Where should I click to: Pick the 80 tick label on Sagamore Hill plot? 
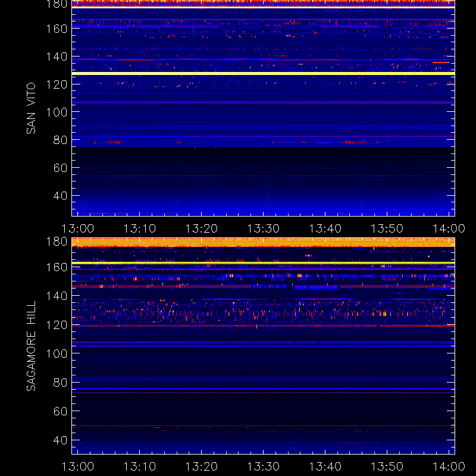61,382
